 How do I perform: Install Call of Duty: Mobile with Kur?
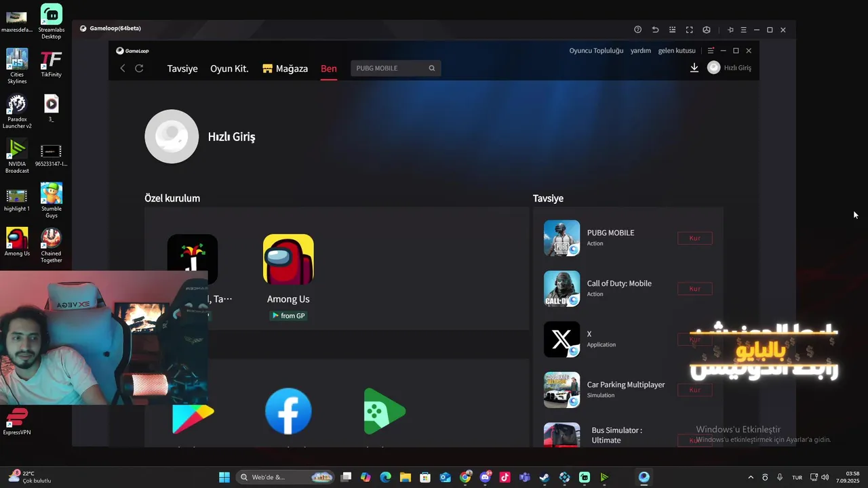[x=694, y=289]
